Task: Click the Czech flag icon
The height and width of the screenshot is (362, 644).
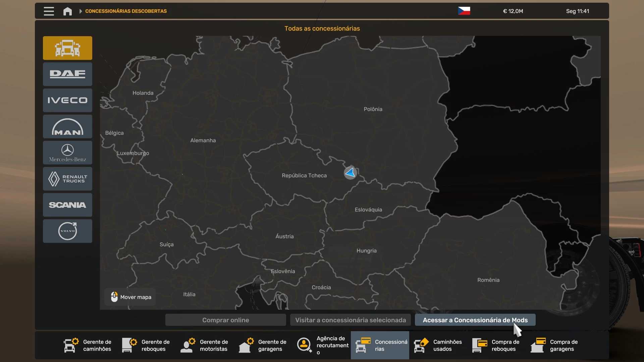Action: pyautogui.click(x=464, y=11)
